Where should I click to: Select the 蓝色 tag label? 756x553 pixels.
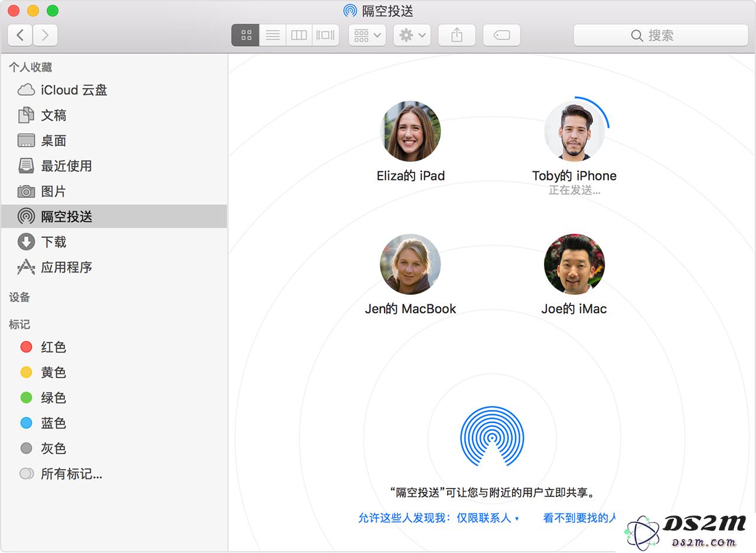click(53, 424)
